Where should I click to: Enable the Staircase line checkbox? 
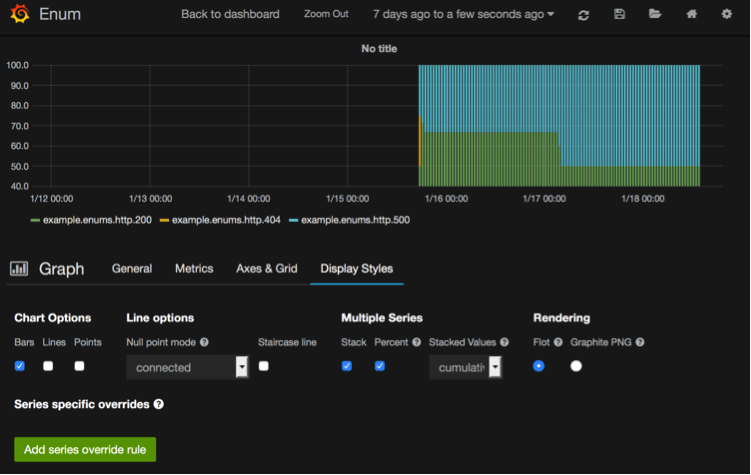(263, 366)
